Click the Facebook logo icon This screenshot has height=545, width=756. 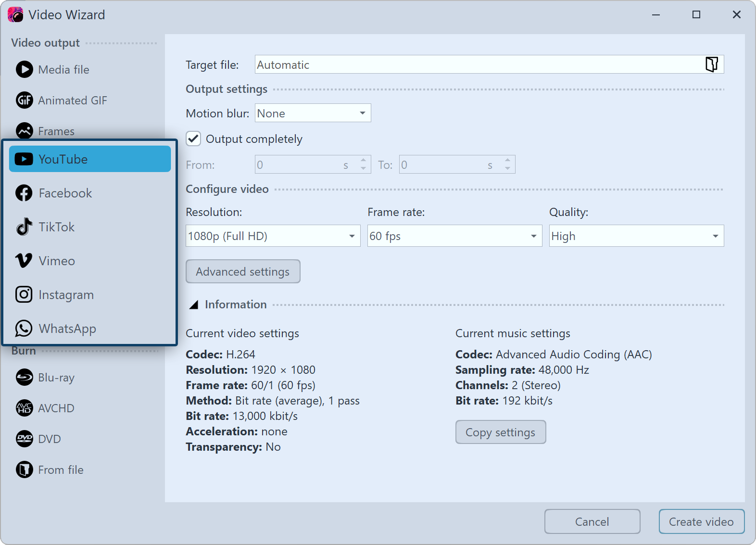click(x=24, y=193)
